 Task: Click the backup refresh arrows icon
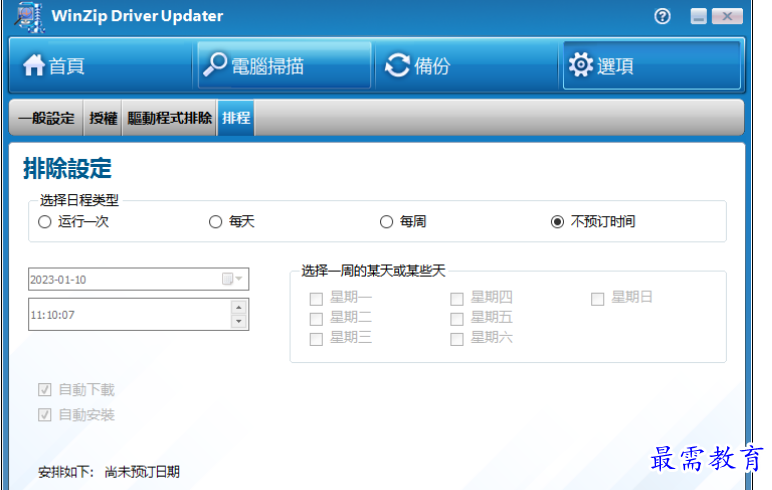[397, 65]
